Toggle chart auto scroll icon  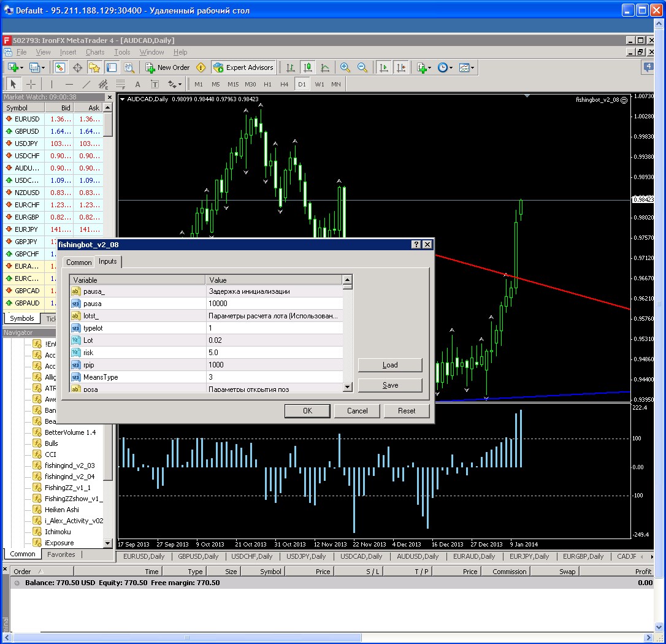coord(383,67)
